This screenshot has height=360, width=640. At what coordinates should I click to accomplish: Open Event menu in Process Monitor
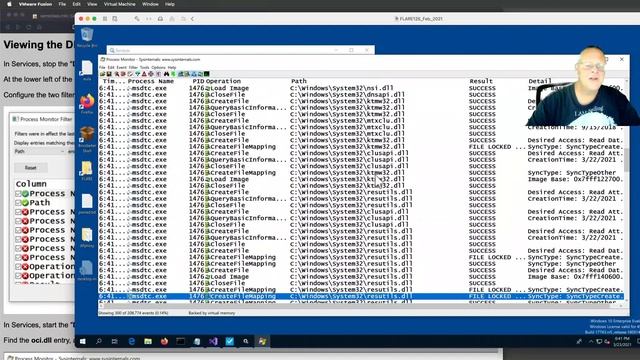[x=122, y=67]
